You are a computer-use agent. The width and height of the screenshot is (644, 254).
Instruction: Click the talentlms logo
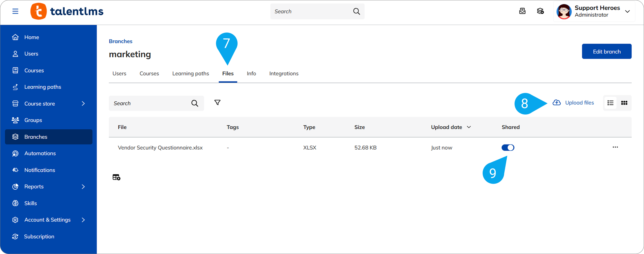click(67, 11)
